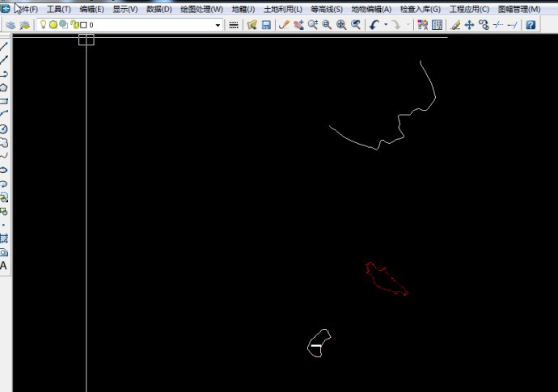The image size is (558, 392).
Task: Select the text tool (A) in the left toolbar
Action: pyautogui.click(x=4, y=265)
